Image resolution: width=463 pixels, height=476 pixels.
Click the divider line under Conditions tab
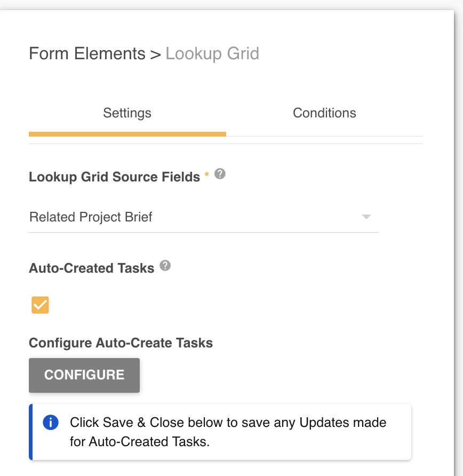pyautogui.click(x=324, y=136)
